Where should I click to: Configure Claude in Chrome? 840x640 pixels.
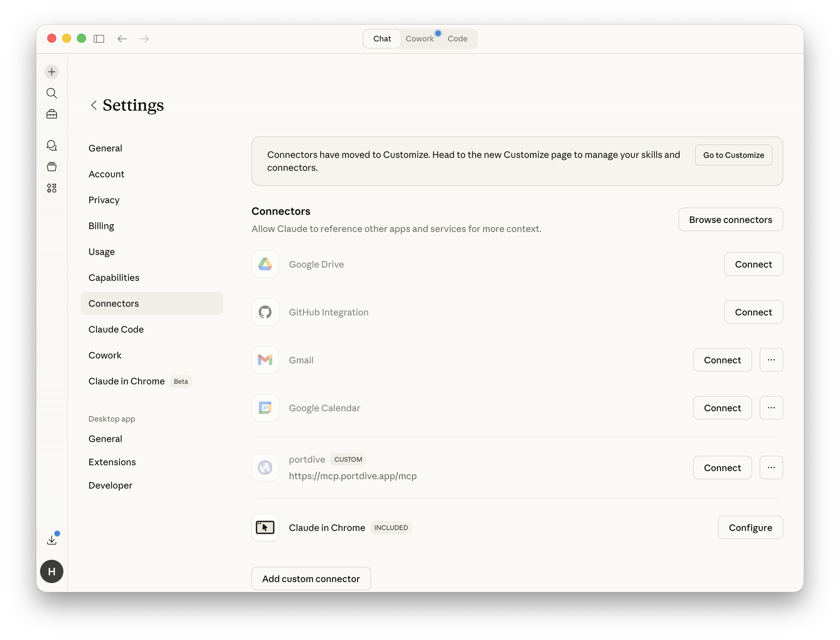[x=750, y=527]
